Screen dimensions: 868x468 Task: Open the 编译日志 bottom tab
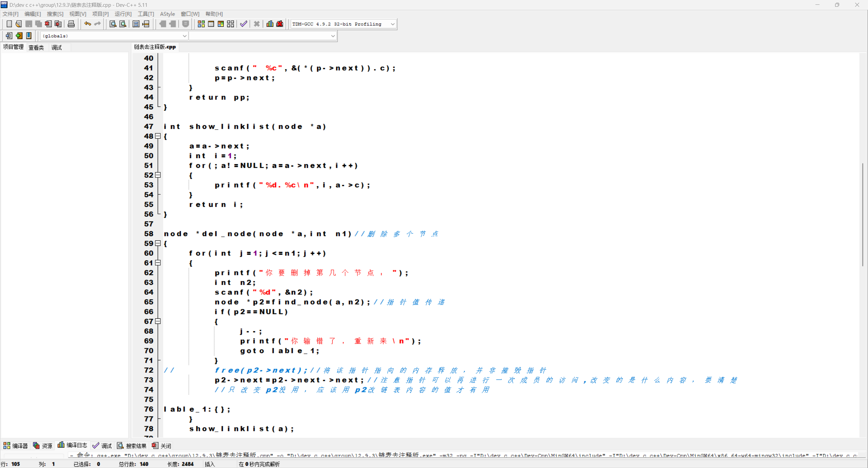click(73, 445)
